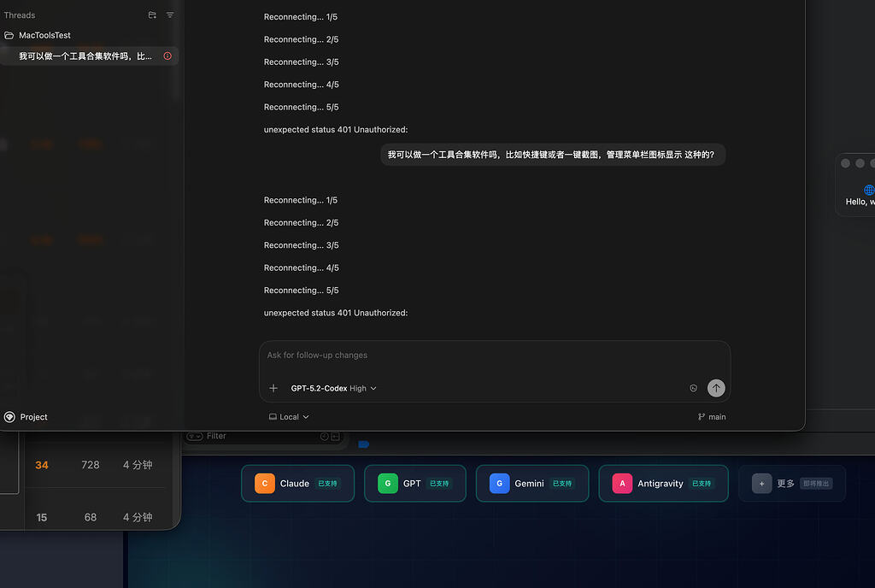Click the 'Threads' header label

pyautogui.click(x=20, y=15)
